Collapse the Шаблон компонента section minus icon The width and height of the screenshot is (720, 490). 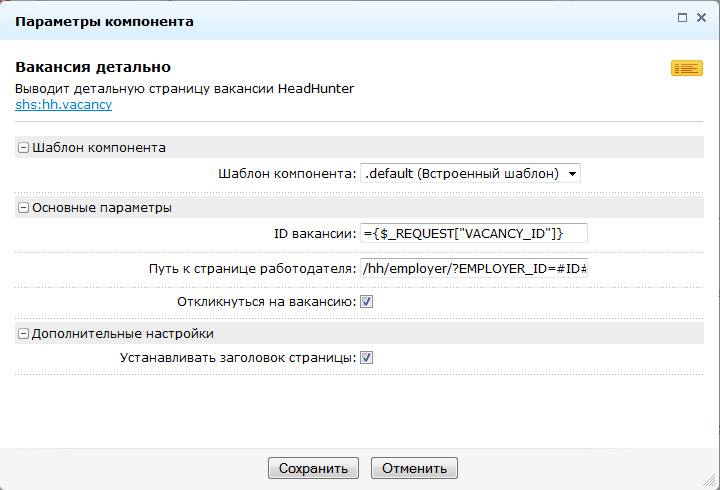coord(23,148)
